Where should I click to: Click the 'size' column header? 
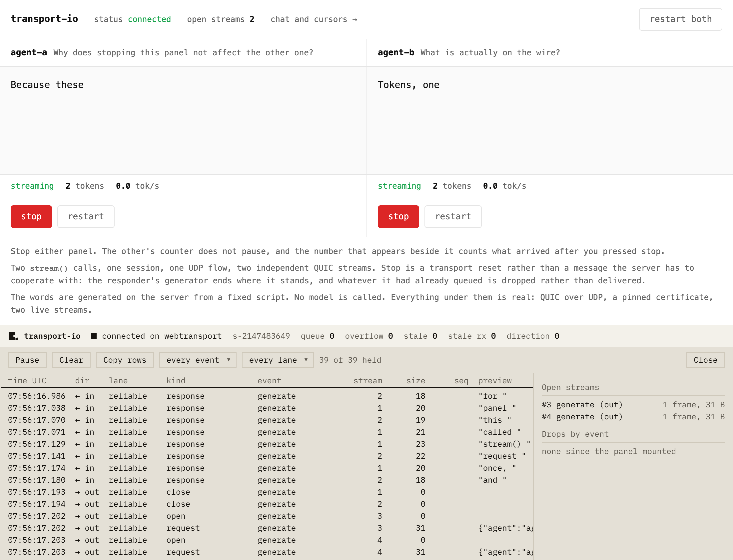(x=415, y=381)
